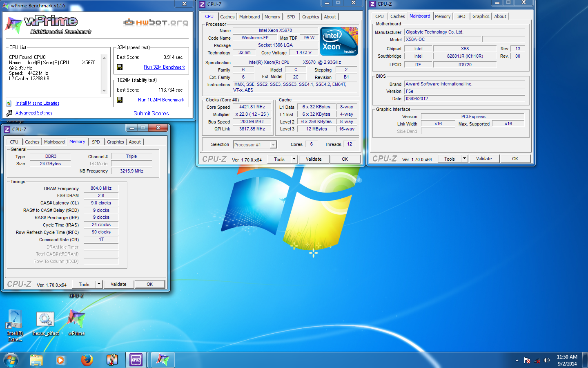The image size is (588, 368).
Task: Click the Multiplier value x 22.0
Action: coord(252,114)
